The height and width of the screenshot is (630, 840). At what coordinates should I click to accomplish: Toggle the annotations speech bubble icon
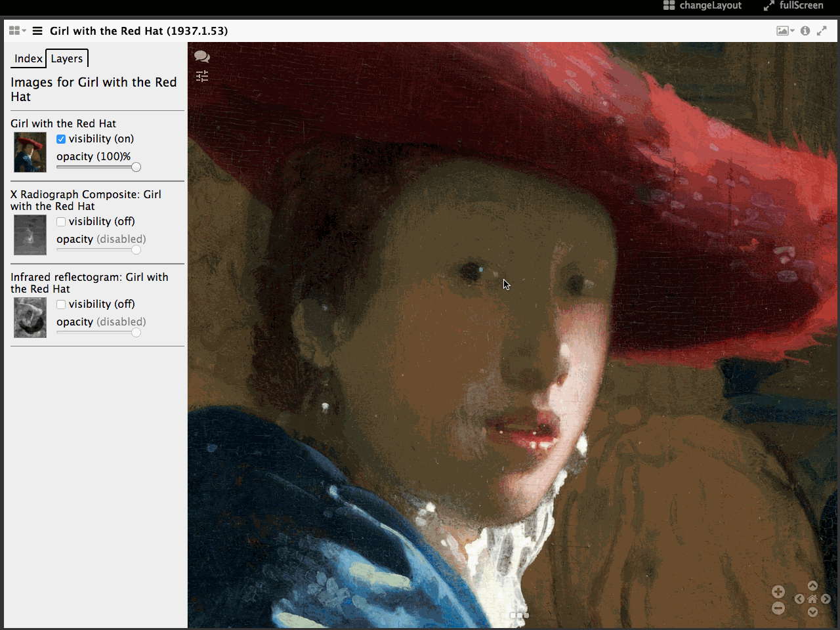202,57
